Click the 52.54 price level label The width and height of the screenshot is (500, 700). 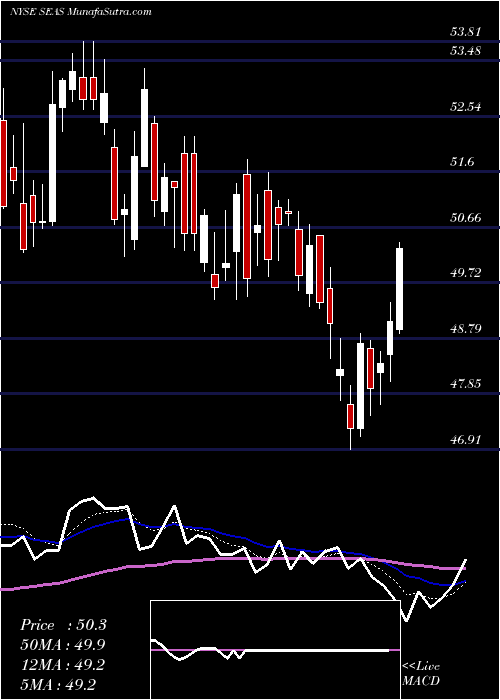[465, 107]
